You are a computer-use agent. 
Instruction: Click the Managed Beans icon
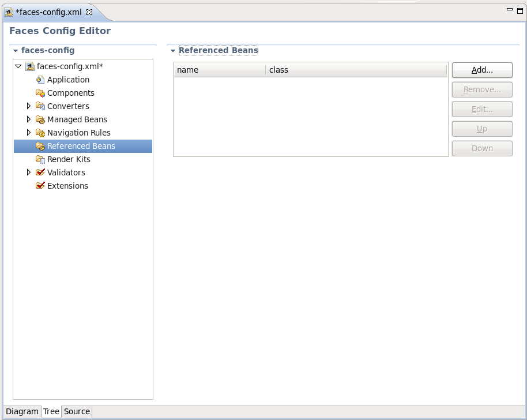pos(40,119)
